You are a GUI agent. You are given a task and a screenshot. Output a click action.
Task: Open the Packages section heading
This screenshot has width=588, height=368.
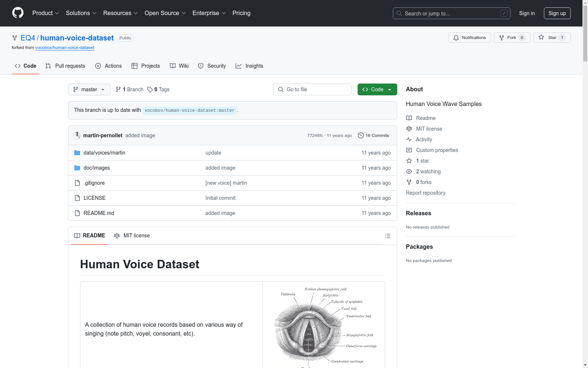coord(419,247)
